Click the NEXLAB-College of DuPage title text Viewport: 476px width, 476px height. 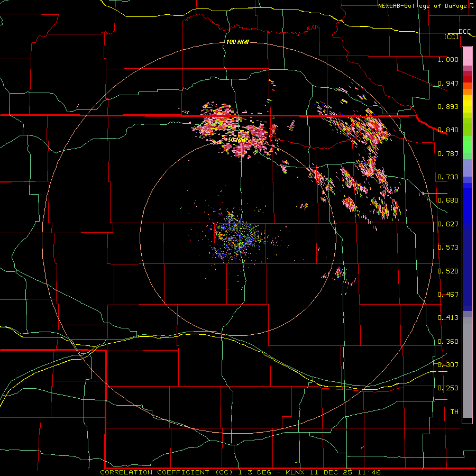pyautogui.click(x=423, y=6)
